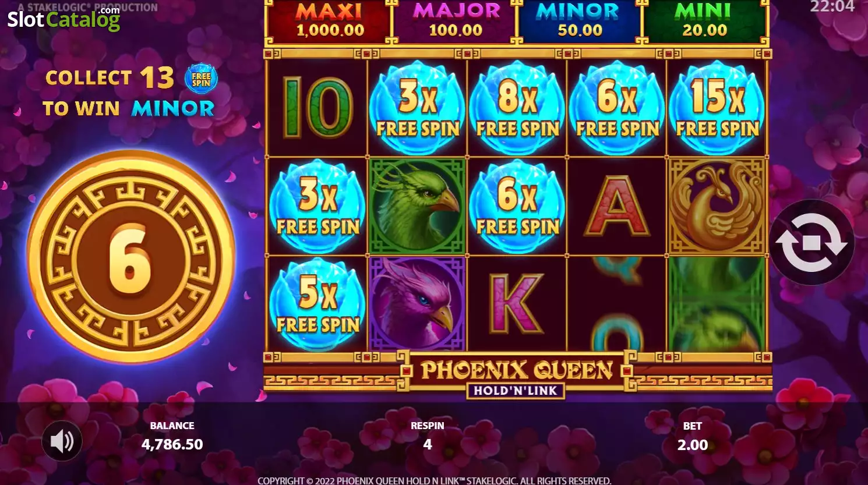The image size is (868, 485).
Task: Open the MAXI 1,000.00 jackpot panel
Action: point(330,21)
